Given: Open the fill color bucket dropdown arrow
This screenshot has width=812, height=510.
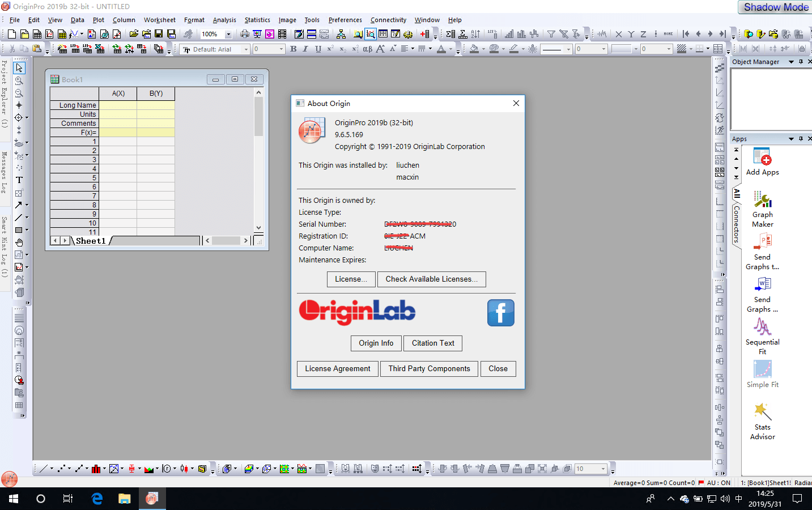Looking at the screenshot, I should (483, 49).
